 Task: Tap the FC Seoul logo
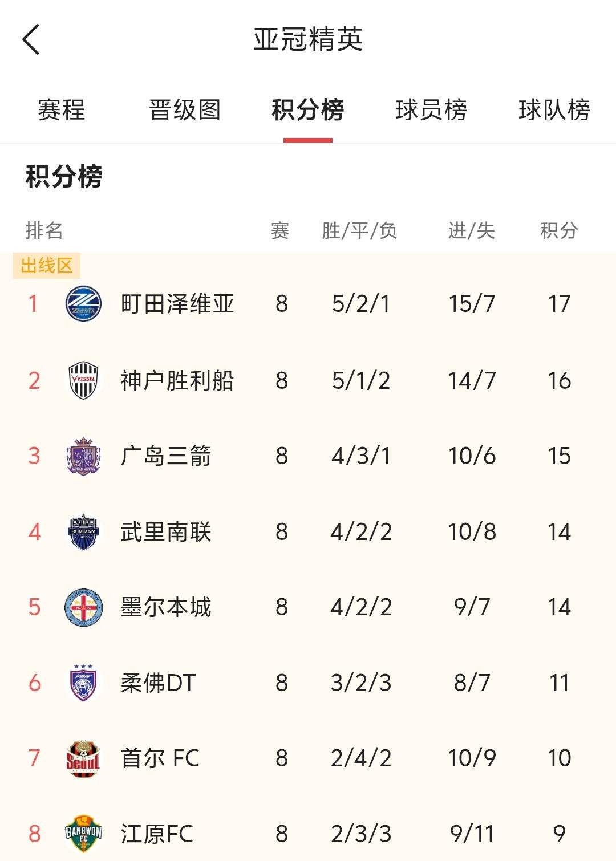click(83, 758)
